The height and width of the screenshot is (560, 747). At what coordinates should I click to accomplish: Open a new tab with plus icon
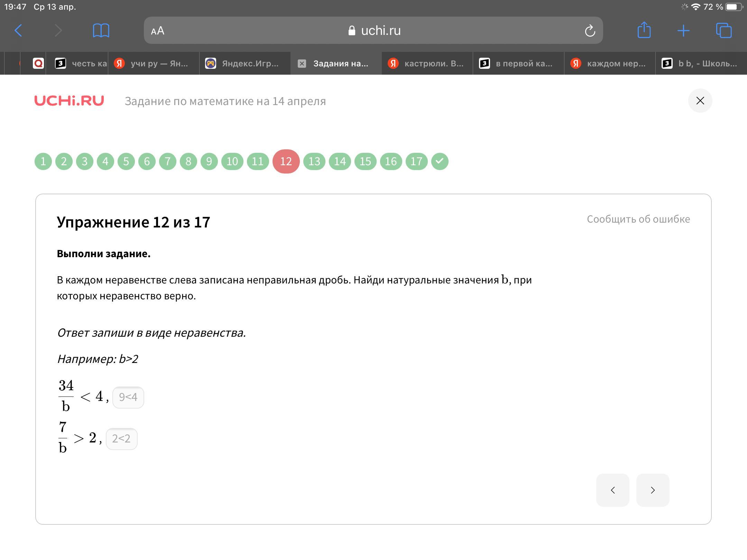point(683,30)
